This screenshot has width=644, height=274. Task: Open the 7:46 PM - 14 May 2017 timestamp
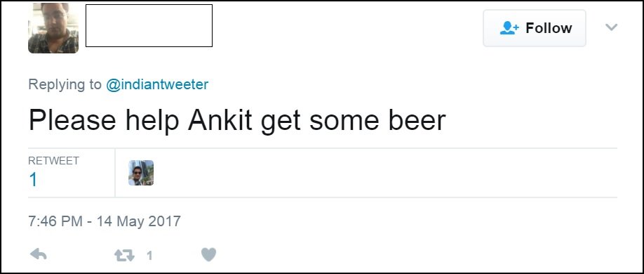(105, 221)
